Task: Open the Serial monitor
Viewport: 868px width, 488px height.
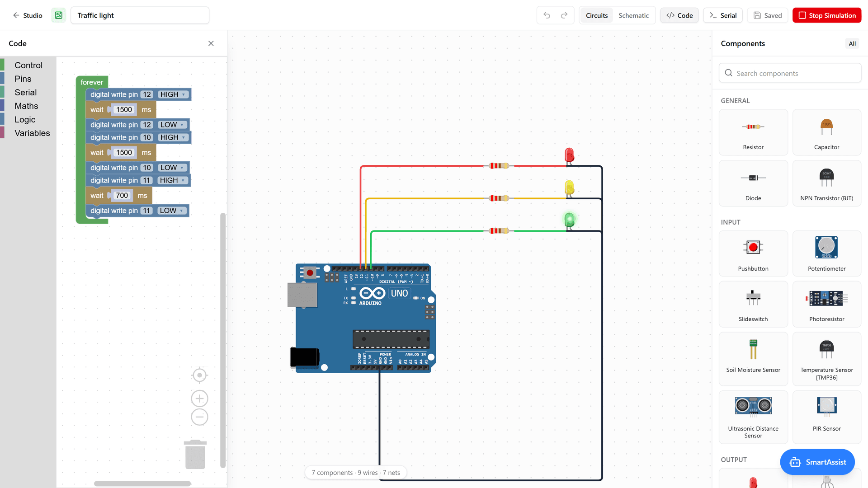Action: [x=723, y=15]
